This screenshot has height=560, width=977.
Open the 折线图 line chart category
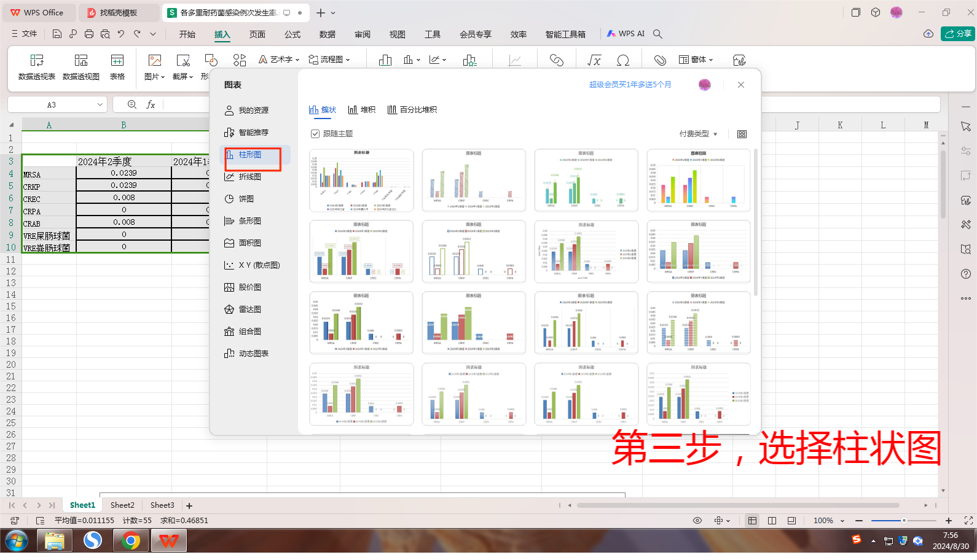pyautogui.click(x=249, y=177)
